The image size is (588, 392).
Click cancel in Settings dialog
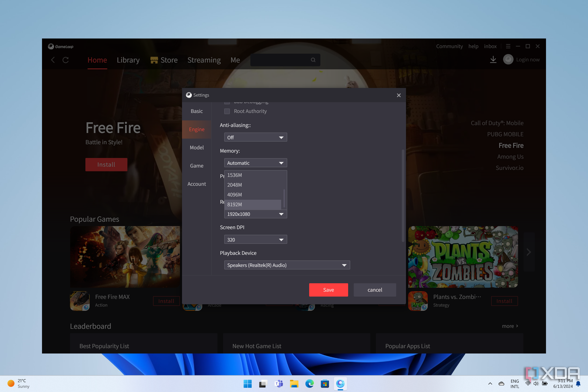point(375,290)
